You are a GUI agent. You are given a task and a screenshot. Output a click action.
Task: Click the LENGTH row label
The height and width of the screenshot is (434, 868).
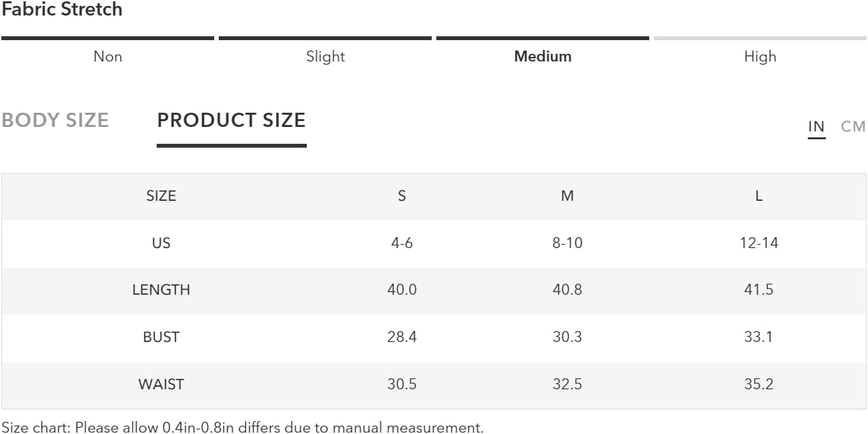coord(161,290)
